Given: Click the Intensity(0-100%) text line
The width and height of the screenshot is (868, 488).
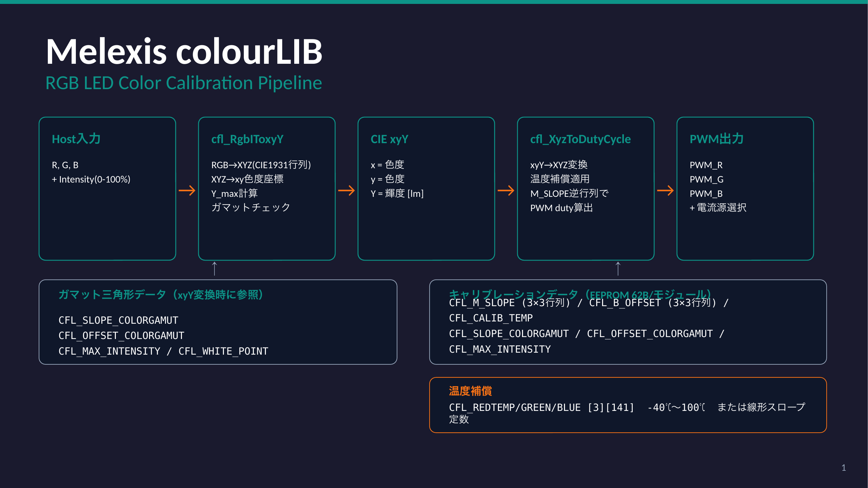Looking at the screenshot, I should point(91,179).
